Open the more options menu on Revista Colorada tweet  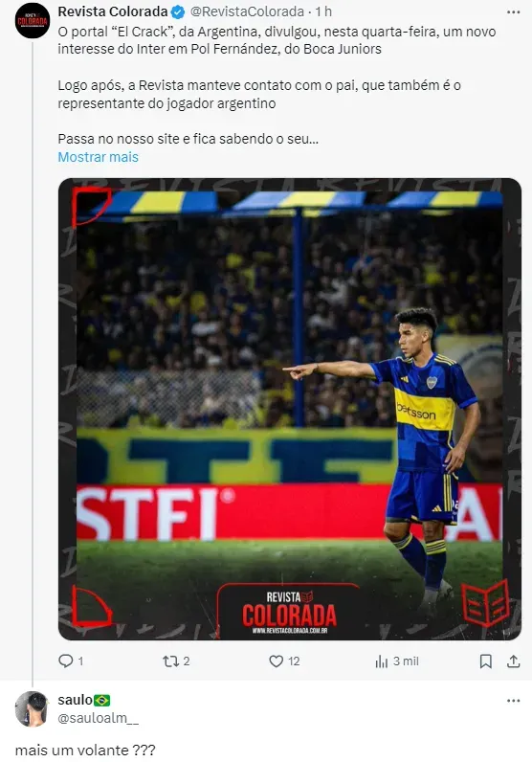tap(514, 11)
